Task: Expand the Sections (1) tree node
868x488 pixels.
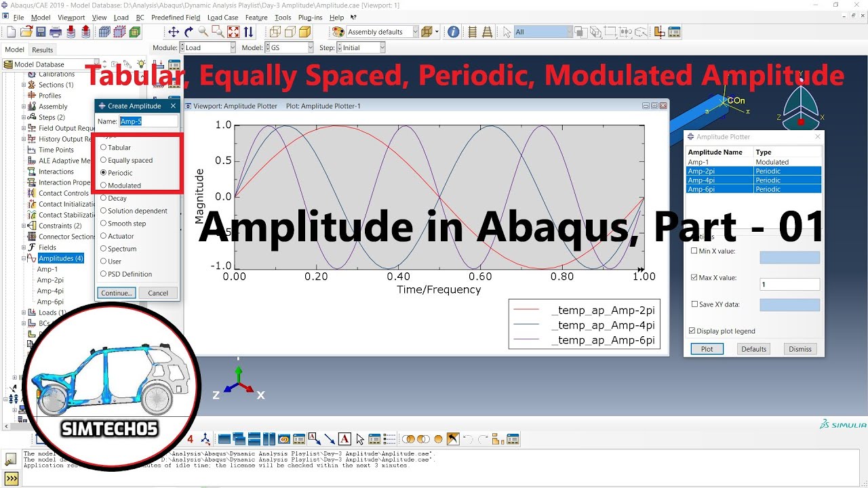Action: tap(23, 85)
